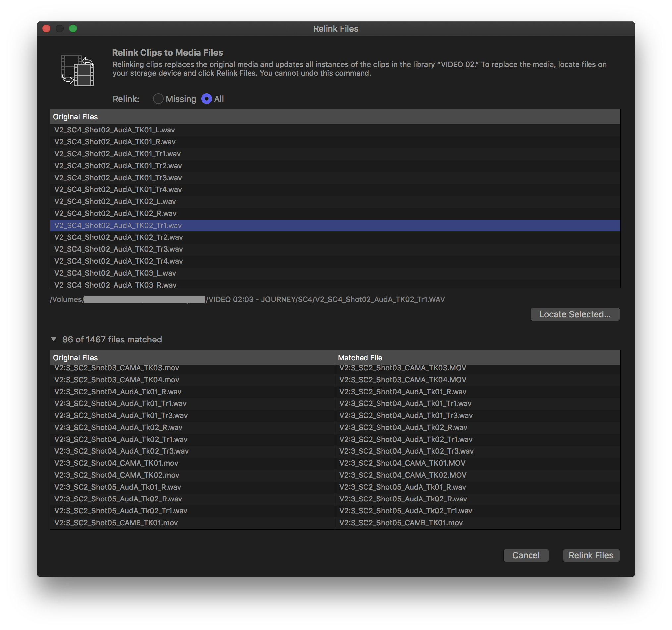672x630 pixels.
Task: Choose V2_SC4_Shot02_AudA_TK02_Tr4.wav file
Action: 118,261
